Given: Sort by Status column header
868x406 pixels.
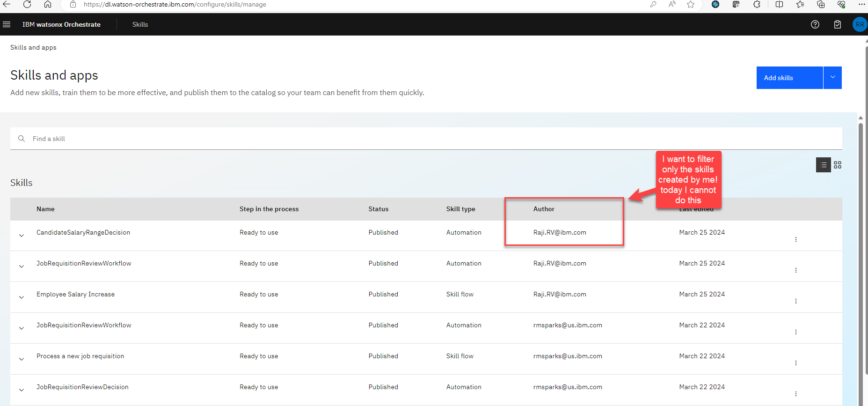Looking at the screenshot, I should (378, 209).
